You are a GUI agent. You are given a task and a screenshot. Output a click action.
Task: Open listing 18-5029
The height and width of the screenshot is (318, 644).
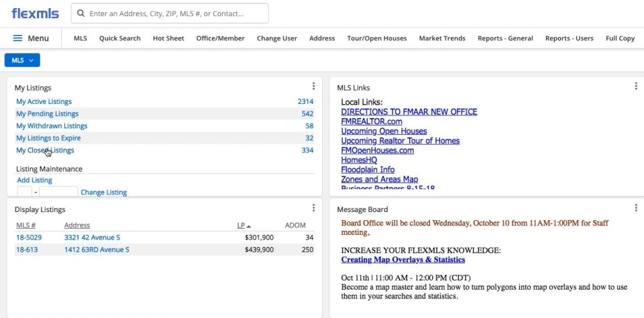(x=30, y=237)
